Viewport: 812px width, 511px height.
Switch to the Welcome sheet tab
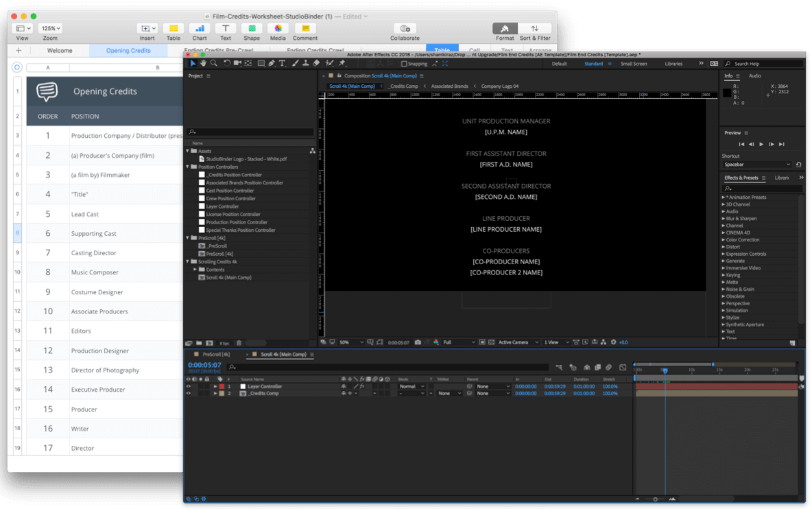60,51
